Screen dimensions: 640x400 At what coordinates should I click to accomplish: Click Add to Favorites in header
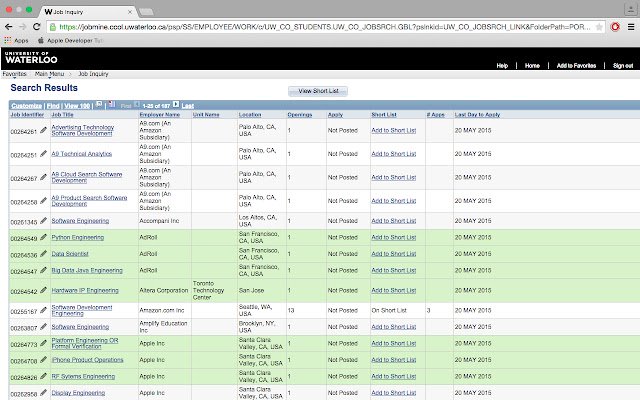(x=576, y=66)
